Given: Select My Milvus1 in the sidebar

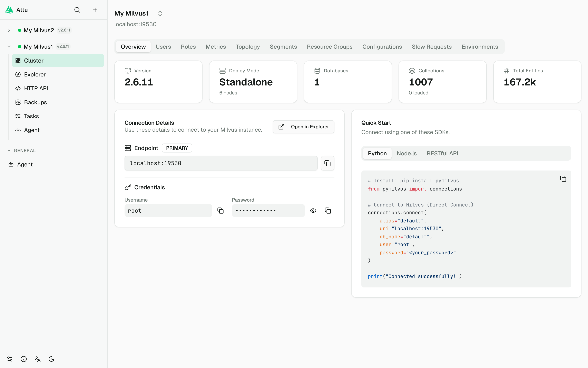Looking at the screenshot, I should click(38, 46).
